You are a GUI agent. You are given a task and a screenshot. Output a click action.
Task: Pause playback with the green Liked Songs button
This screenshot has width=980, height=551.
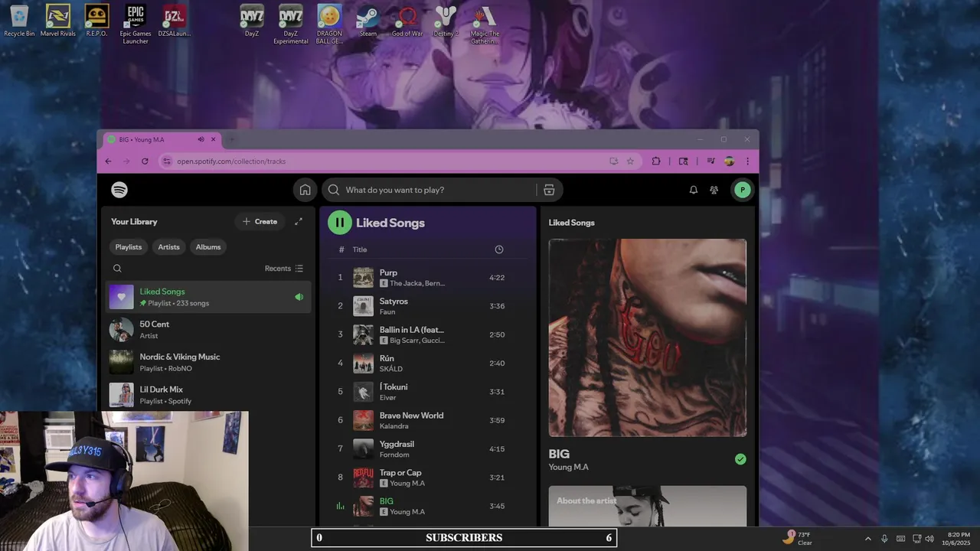click(x=340, y=223)
